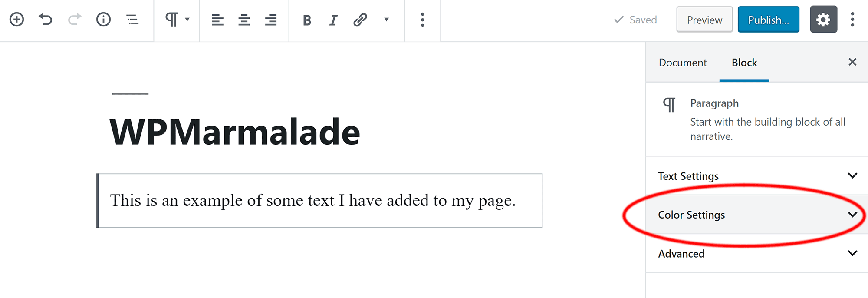868x298 pixels.
Task: Click the Preview button
Action: (x=704, y=20)
